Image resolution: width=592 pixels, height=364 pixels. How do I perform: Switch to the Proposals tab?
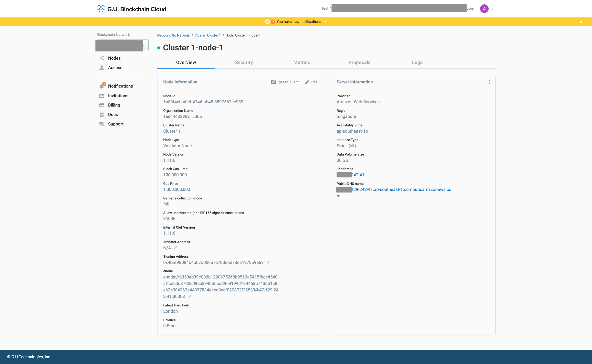[x=360, y=63]
